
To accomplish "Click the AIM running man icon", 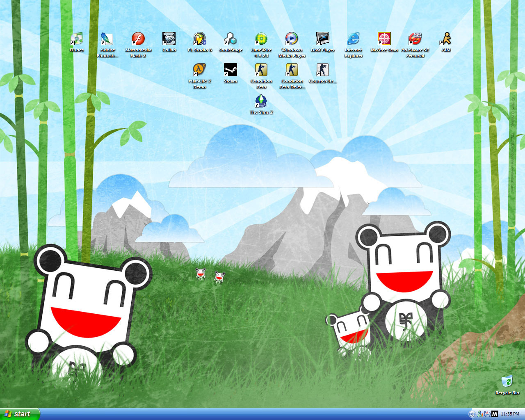I will [446, 39].
